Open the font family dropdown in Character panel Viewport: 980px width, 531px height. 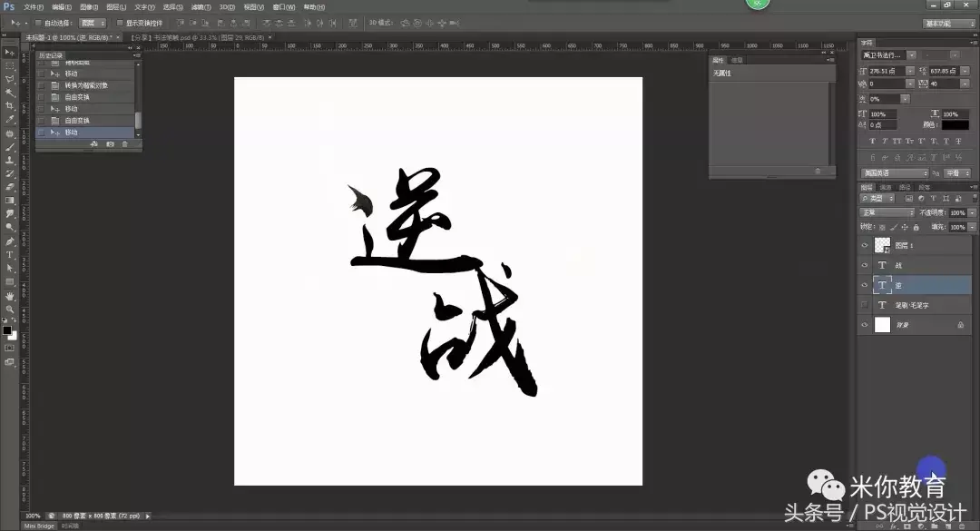tap(911, 55)
